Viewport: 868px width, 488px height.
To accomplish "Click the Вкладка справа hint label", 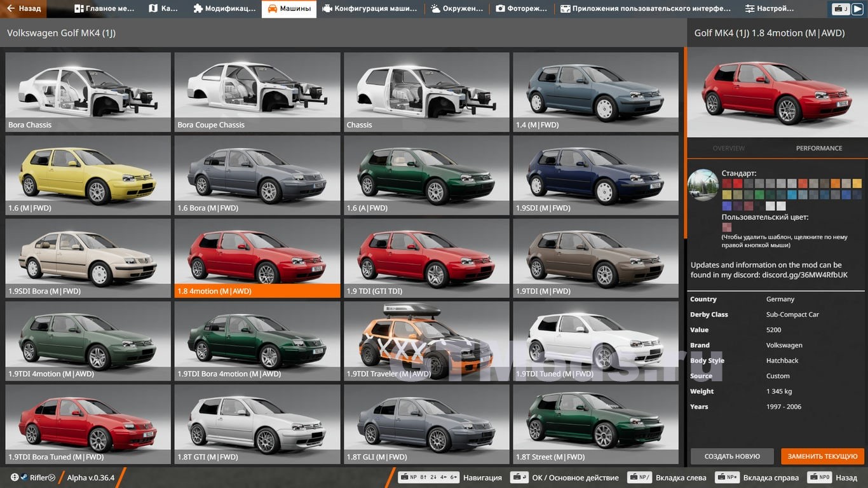I will point(771,477).
